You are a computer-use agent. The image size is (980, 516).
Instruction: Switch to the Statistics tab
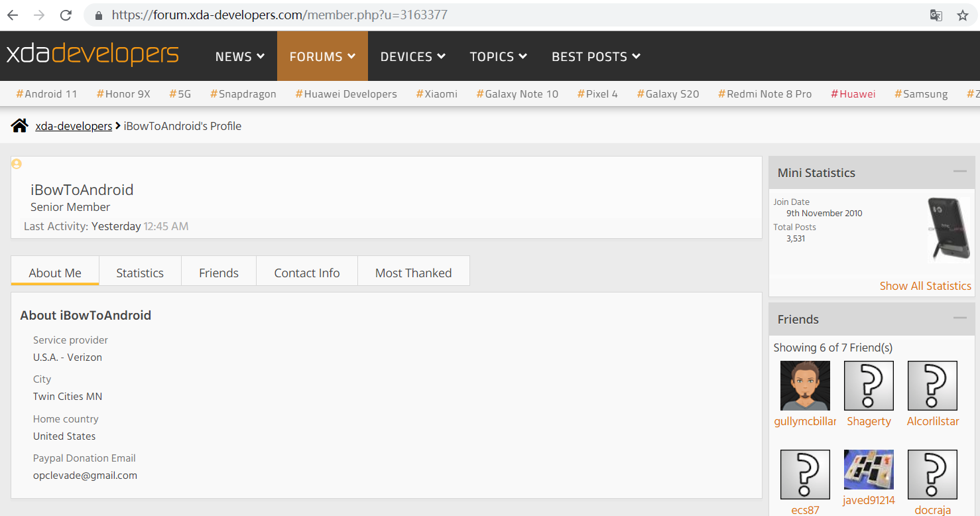pyautogui.click(x=140, y=273)
